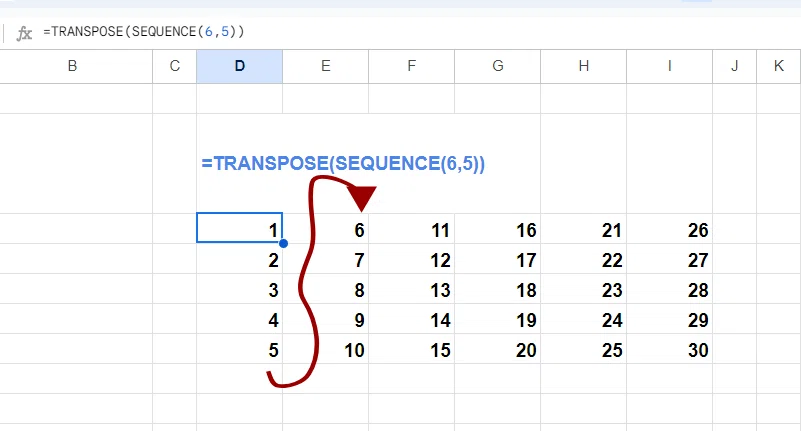The height and width of the screenshot is (431, 801).
Task: Select column G header
Action: (498, 66)
